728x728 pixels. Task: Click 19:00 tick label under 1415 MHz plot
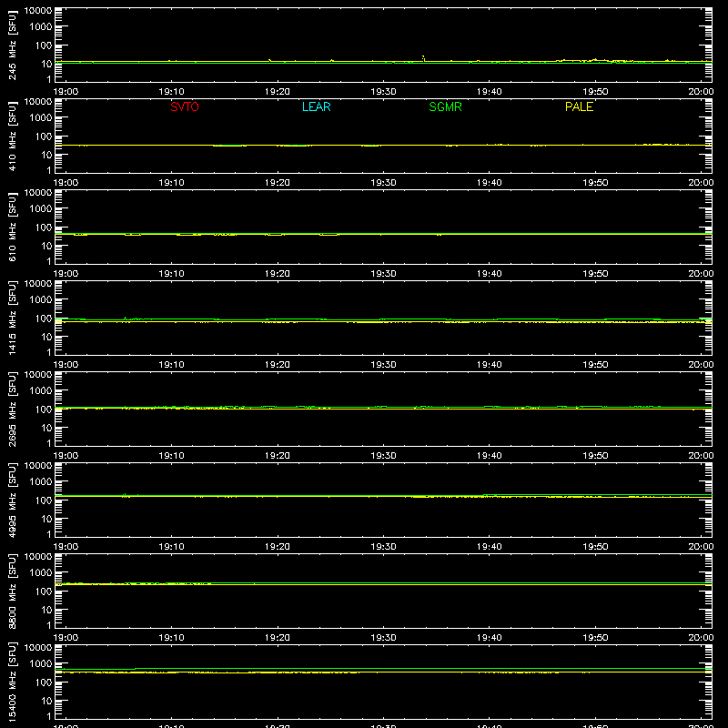point(66,365)
